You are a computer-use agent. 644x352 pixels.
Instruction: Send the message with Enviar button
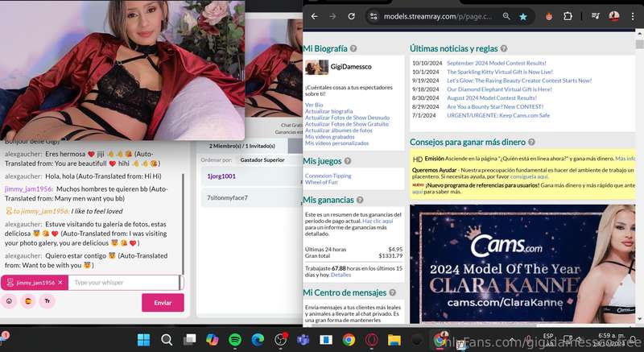coord(163,303)
